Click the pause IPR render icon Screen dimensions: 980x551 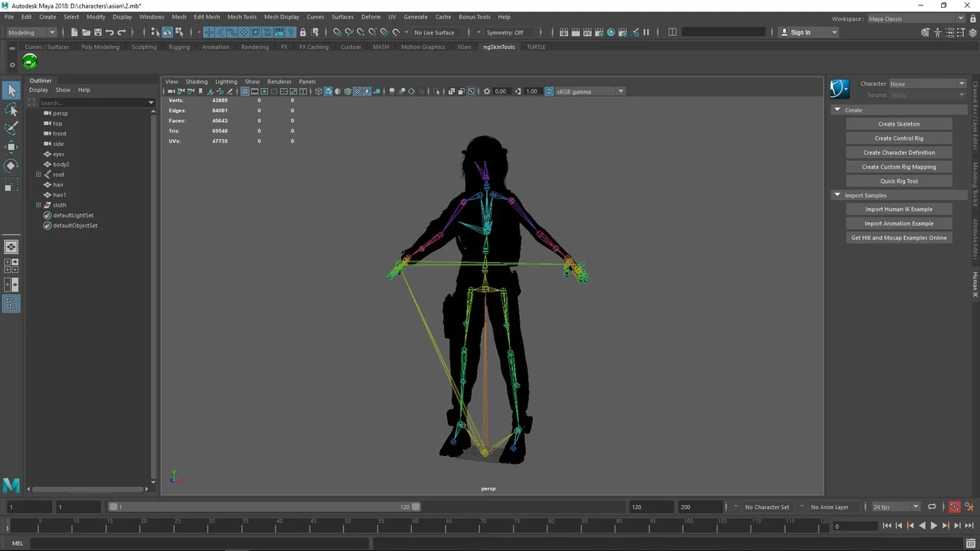point(646,32)
